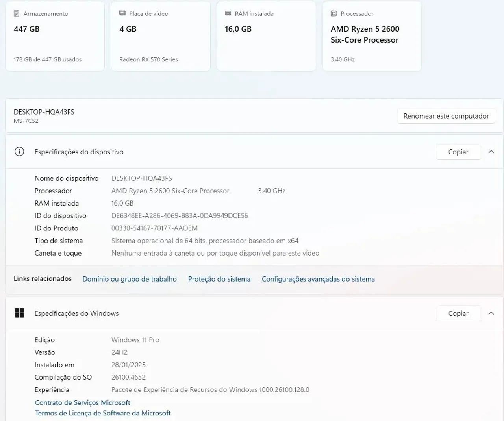The image size is (504, 421).
Task: Collapse the Especificações do Windows section
Action: tap(491, 313)
